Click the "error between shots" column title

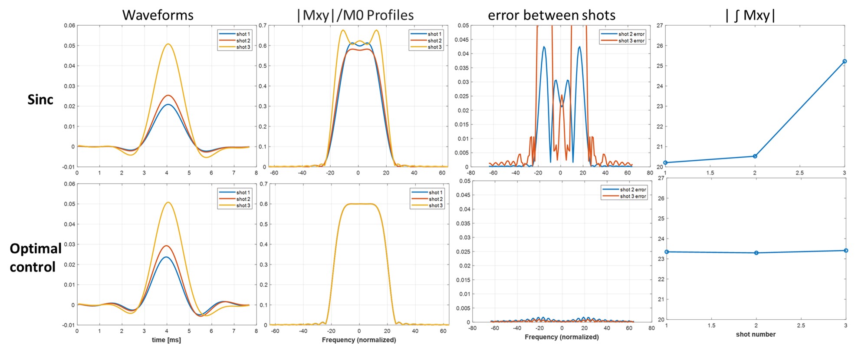pos(551,15)
